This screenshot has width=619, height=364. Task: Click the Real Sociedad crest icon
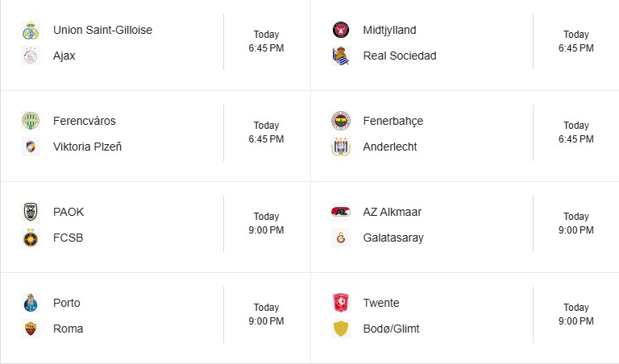[x=341, y=56]
